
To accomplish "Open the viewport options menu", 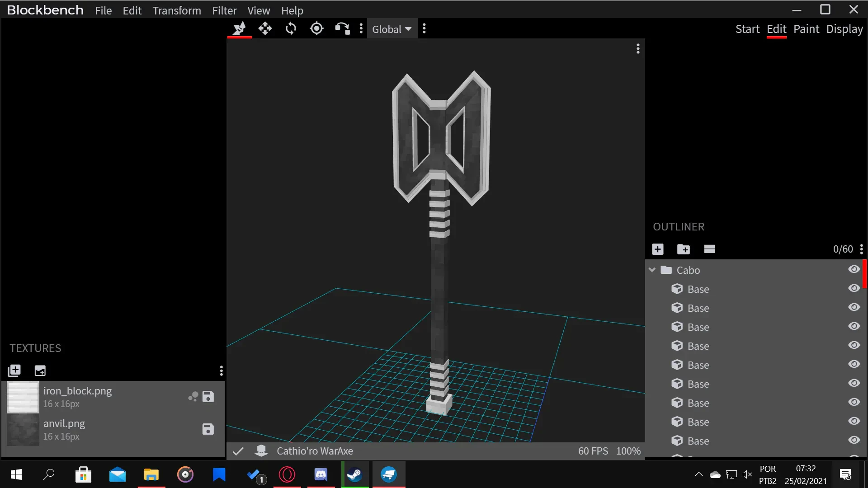I will [x=638, y=48].
